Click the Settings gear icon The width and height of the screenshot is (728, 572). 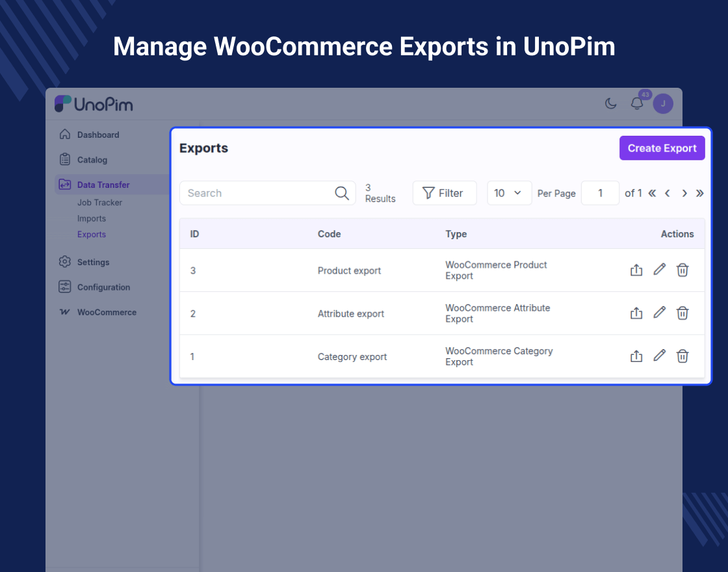[x=65, y=261]
